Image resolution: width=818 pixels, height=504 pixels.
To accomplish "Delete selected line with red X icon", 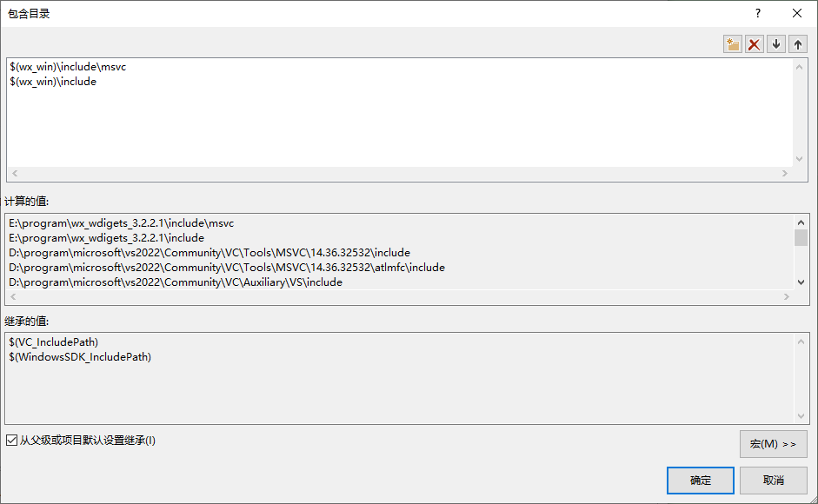I will pos(755,44).
